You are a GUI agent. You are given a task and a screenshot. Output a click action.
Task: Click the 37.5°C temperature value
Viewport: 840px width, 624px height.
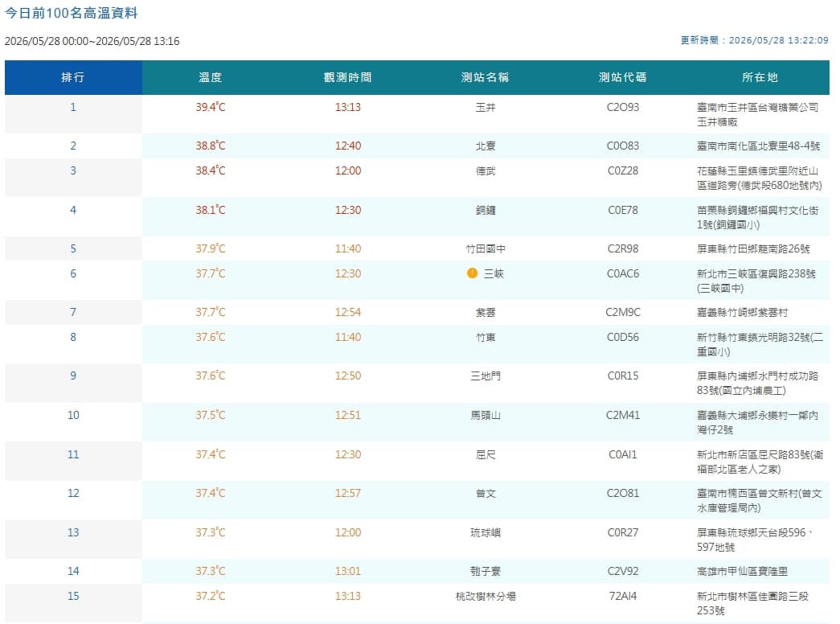click(211, 416)
